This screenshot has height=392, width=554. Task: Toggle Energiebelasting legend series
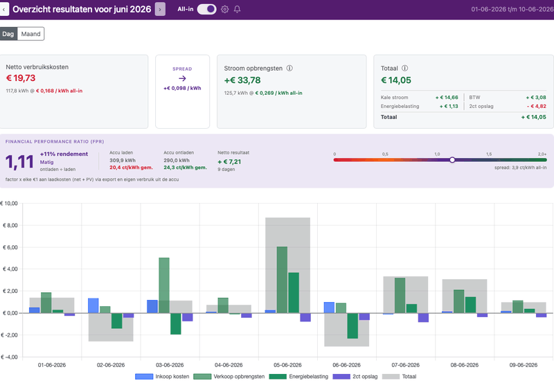(298, 377)
